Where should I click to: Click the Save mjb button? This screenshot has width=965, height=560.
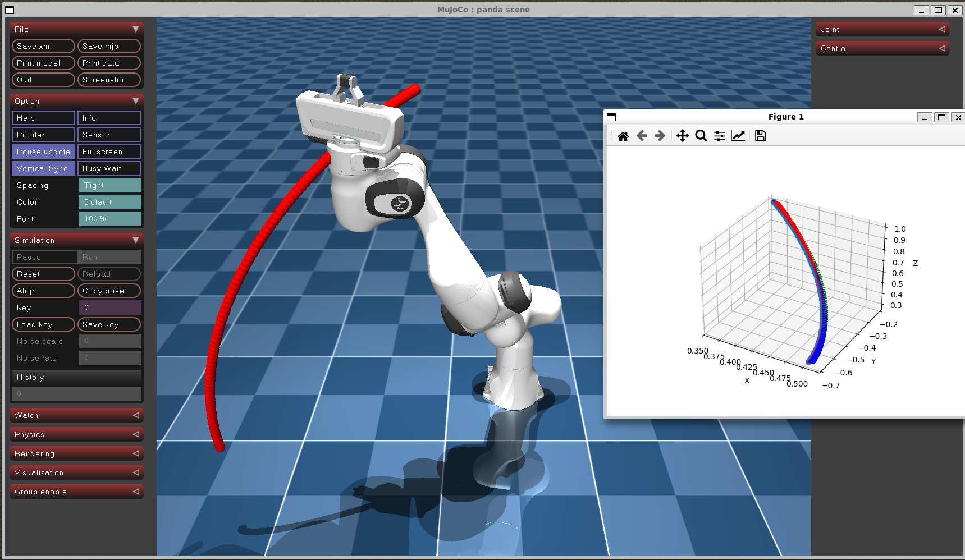tap(109, 46)
